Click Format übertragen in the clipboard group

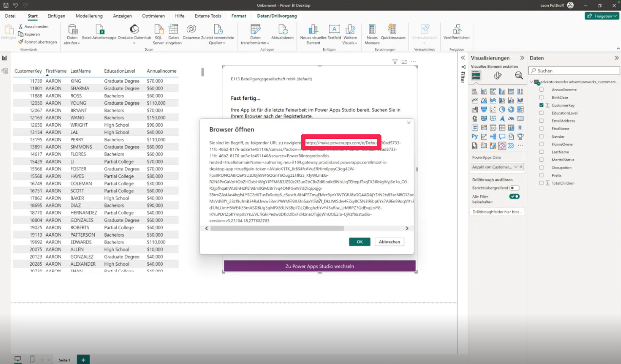38,42
